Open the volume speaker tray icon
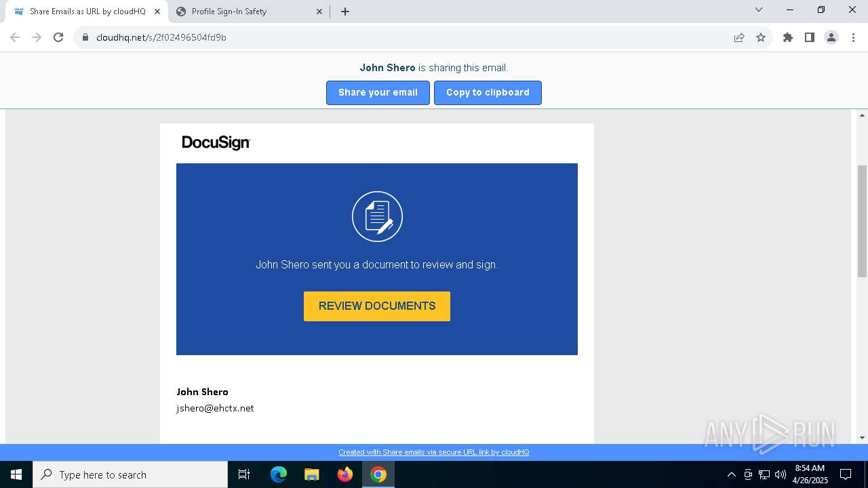The width and height of the screenshot is (868, 488). [x=781, y=474]
